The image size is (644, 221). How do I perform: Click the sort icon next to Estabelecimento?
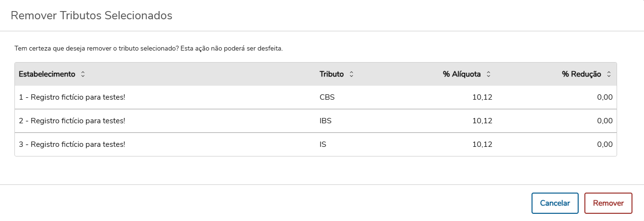[83, 74]
